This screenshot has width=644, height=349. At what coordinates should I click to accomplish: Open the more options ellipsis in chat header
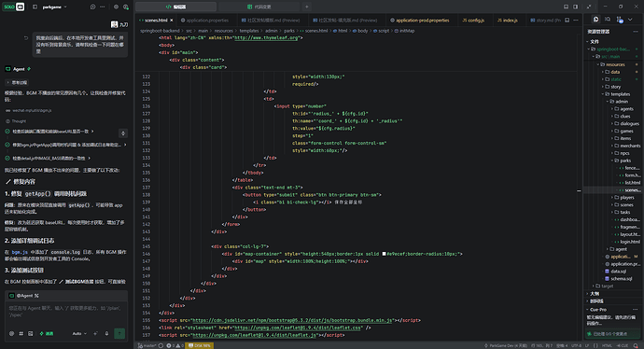(103, 7)
